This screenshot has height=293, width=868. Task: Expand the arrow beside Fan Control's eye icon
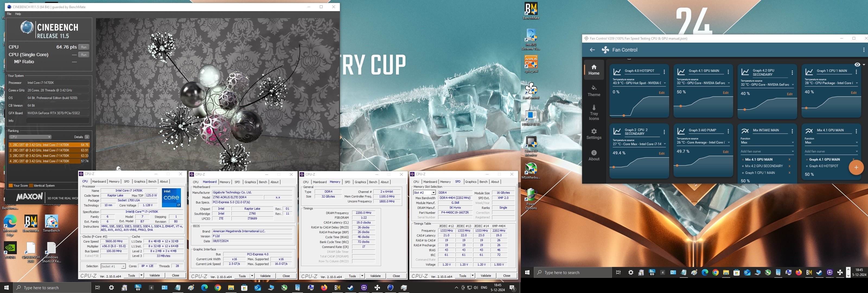pos(864,65)
